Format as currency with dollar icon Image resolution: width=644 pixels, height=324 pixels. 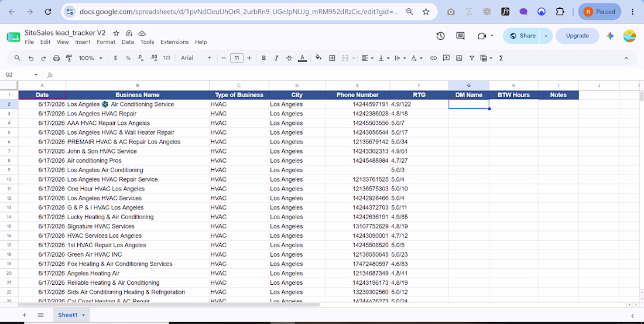pos(115,58)
